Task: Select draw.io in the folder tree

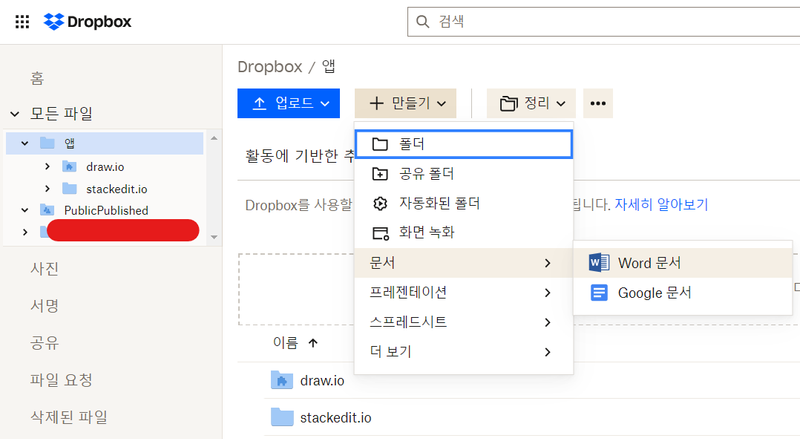Action: point(105,166)
